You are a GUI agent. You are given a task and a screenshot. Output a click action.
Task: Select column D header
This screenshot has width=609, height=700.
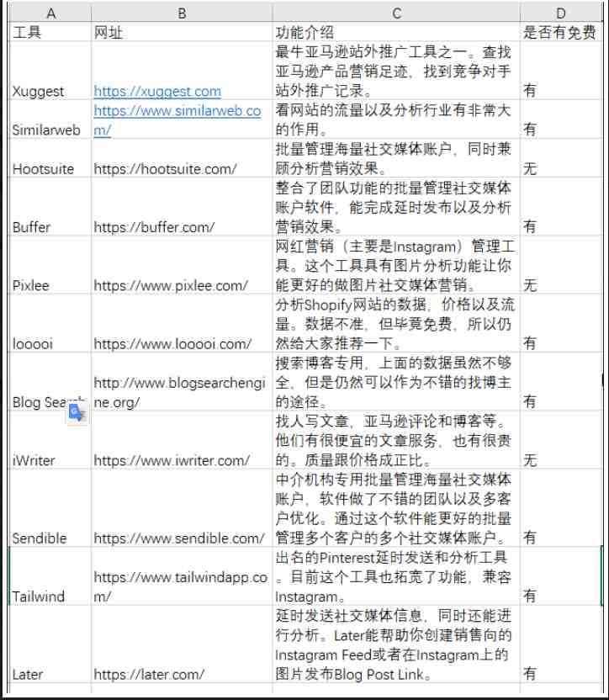click(561, 13)
